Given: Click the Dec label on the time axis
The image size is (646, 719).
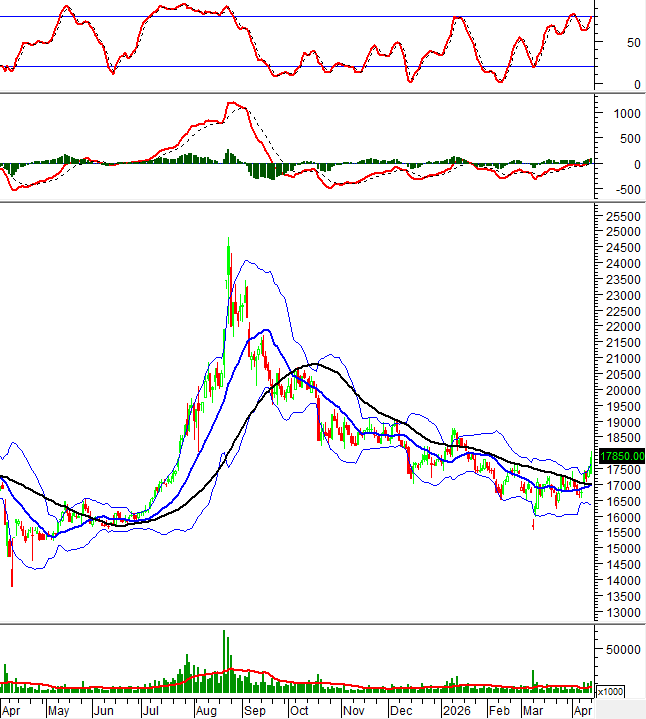Looking at the screenshot, I should tap(402, 709).
